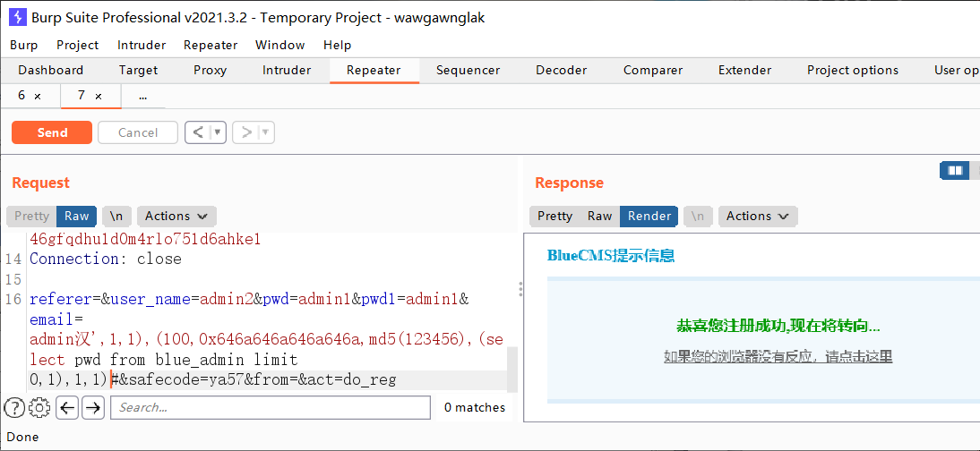Switch to the Proxy tab
Image resolution: width=980 pixels, height=451 pixels.
click(x=210, y=70)
